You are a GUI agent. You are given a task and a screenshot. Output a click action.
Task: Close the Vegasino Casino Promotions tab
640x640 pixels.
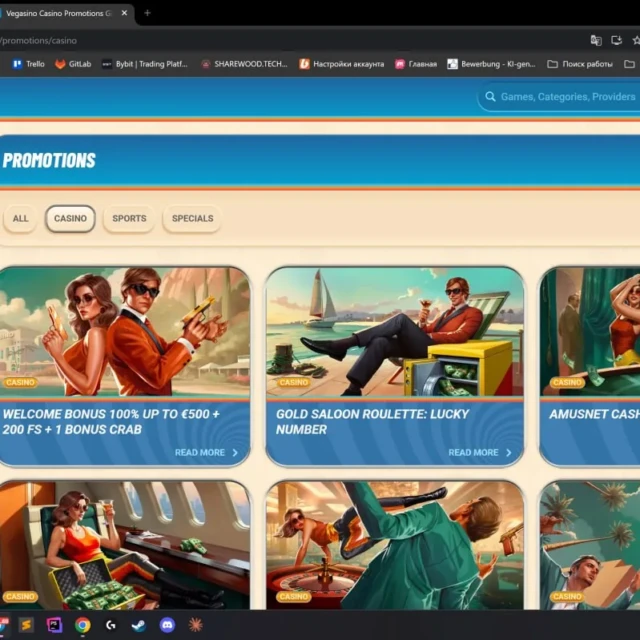click(x=124, y=13)
